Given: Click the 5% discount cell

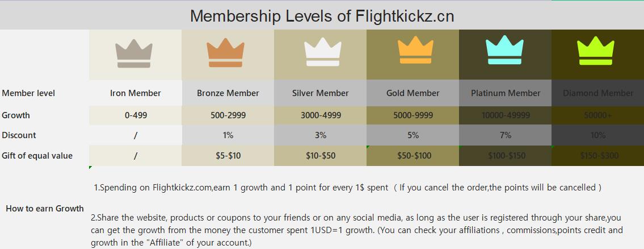Looking at the screenshot, I should 413,135.
